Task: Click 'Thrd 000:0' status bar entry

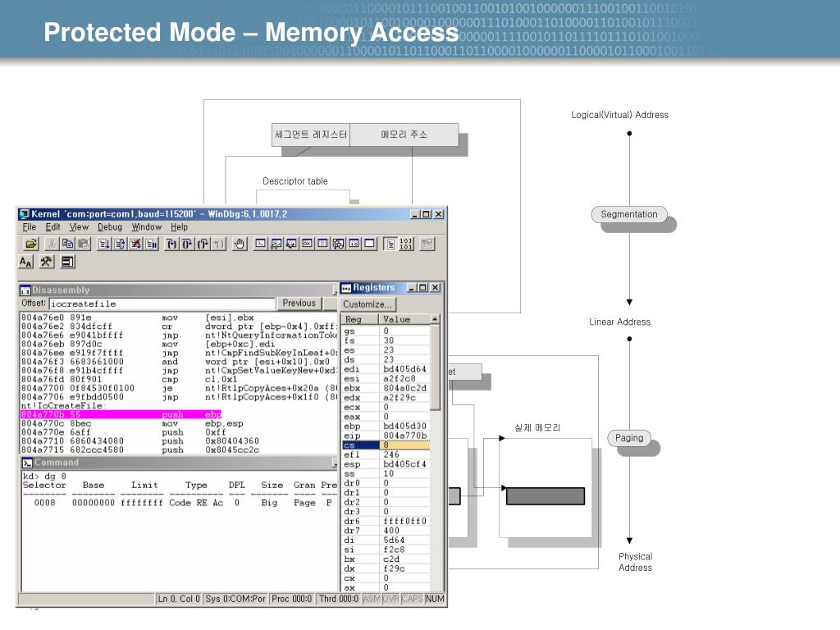Action: click(x=339, y=599)
